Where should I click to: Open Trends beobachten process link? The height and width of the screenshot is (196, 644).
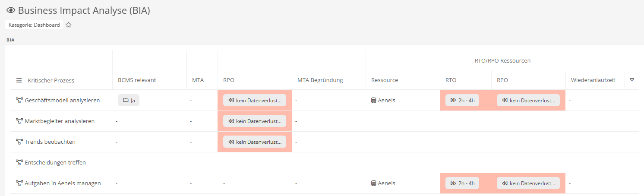[50, 142]
